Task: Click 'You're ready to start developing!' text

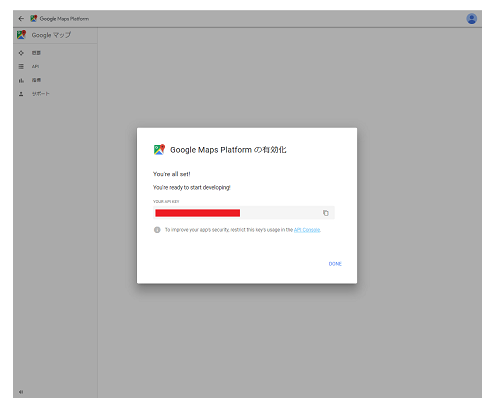Action: tap(192, 188)
